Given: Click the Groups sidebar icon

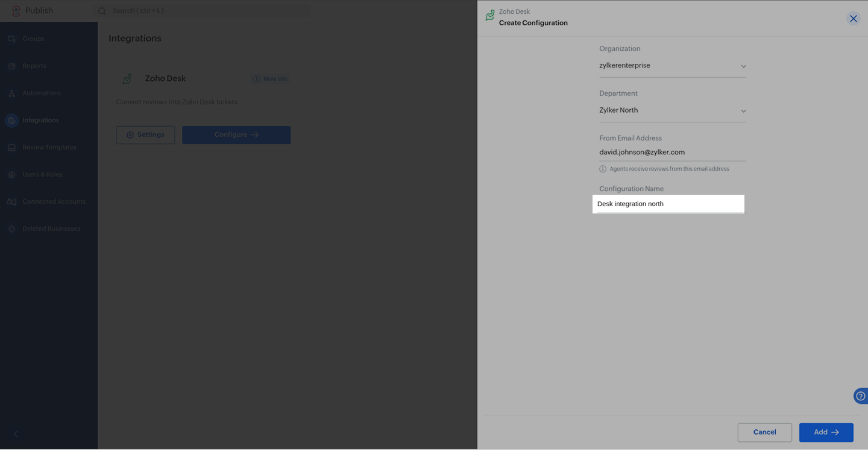Looking at the screenshot, I should click(11, 39).
